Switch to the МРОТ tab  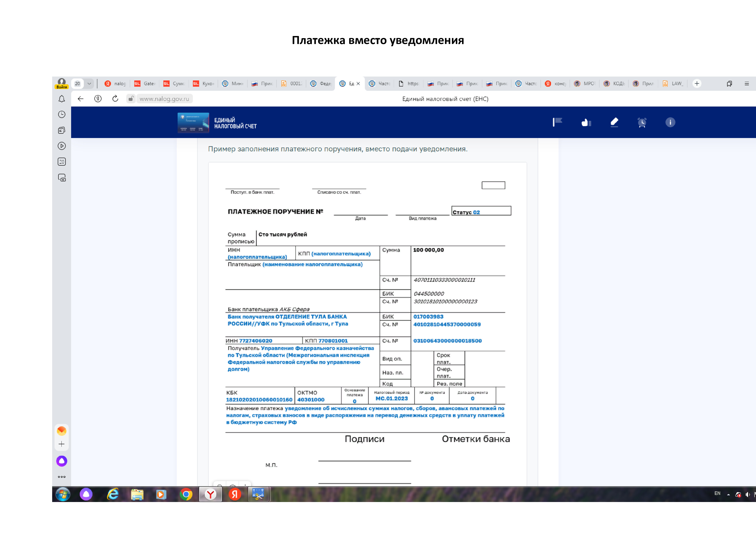click(585, 84)
